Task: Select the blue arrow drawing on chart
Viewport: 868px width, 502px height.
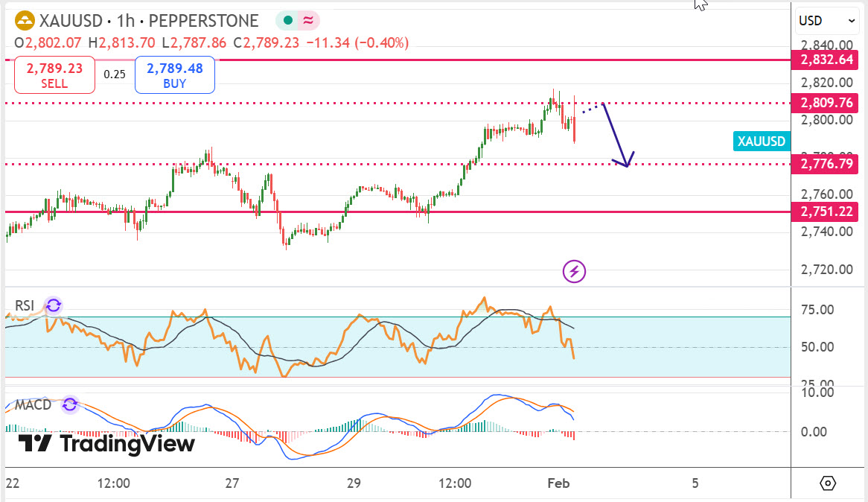Action: click(613, 134)
